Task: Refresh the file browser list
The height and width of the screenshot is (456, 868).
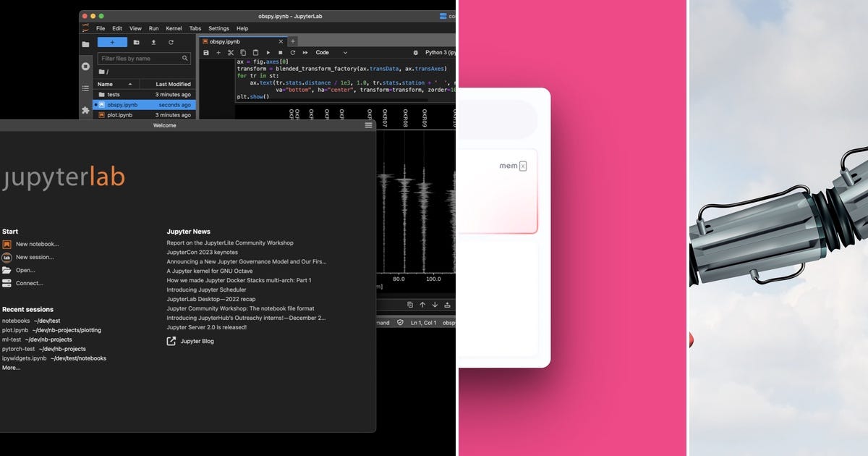Action: [x=171, y=42]
